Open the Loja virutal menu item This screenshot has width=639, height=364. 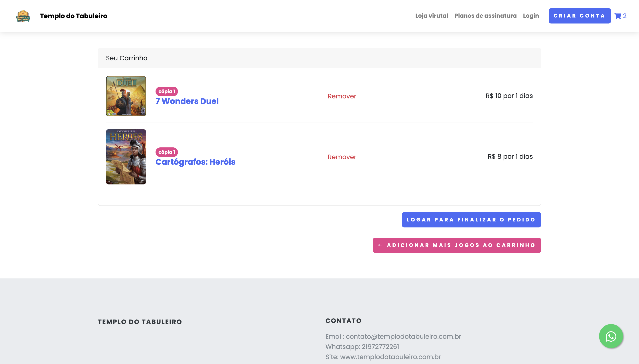click(x=432, y=16)
